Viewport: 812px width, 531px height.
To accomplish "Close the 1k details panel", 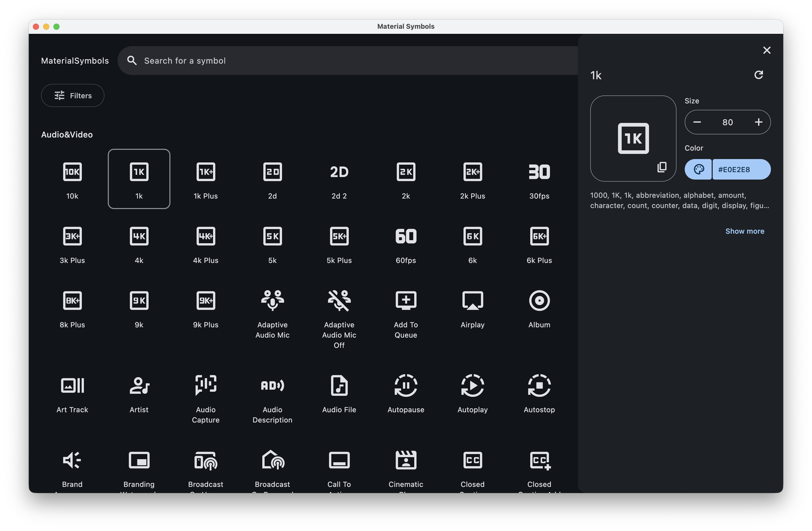I will click(x=767, y=51).
